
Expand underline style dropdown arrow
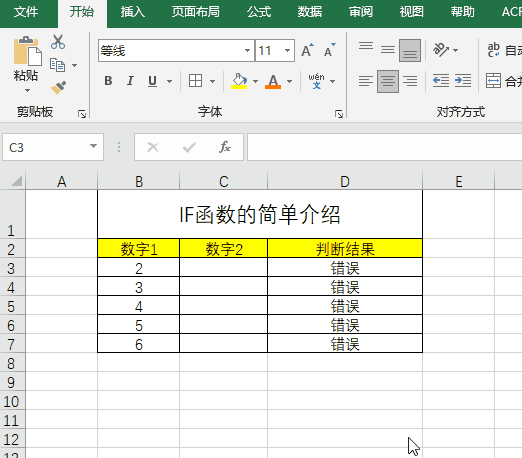click(170, 81)
